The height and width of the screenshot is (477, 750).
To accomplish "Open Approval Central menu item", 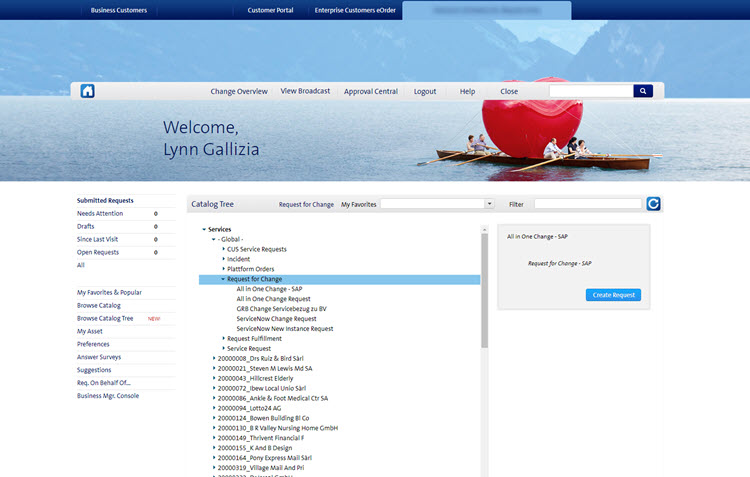I will 370,91.
